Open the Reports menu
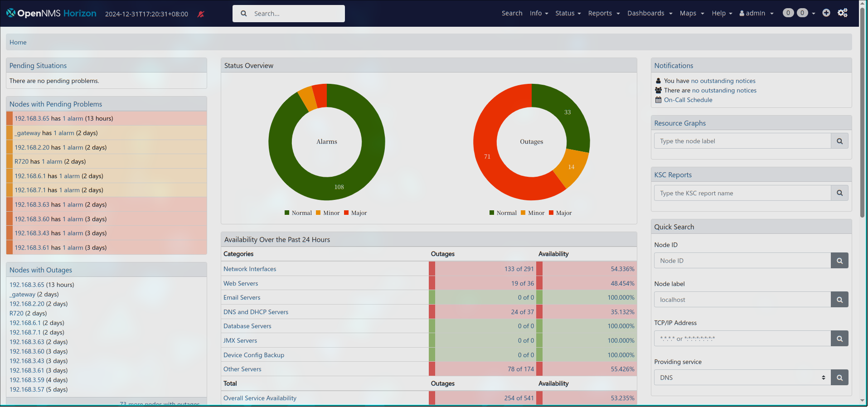868x407 pixels. (603, 13)
